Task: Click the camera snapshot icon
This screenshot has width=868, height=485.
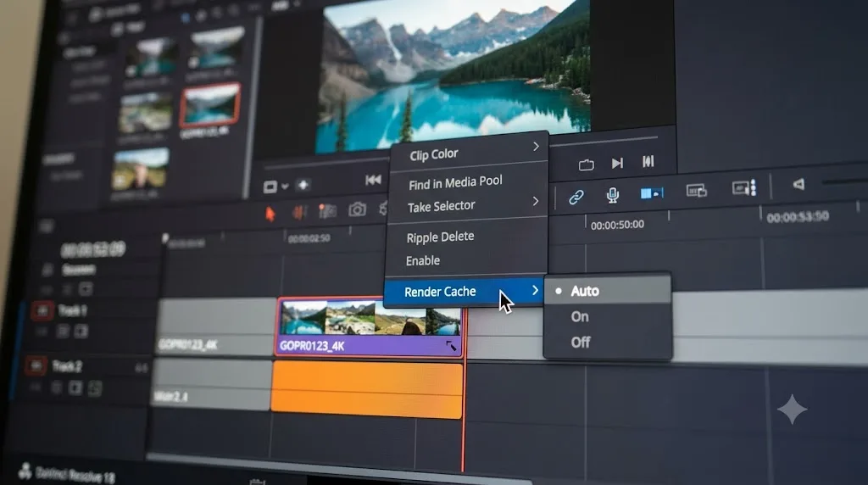Action: click(x=357, y=209)
